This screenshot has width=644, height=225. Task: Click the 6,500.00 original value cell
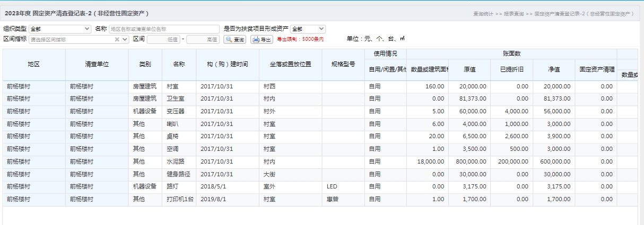coord(469,137)
